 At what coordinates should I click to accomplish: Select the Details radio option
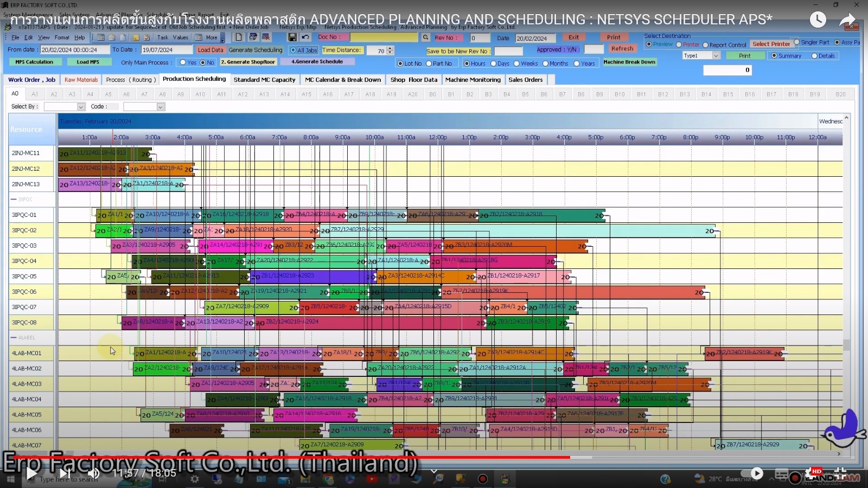[814, 56]
